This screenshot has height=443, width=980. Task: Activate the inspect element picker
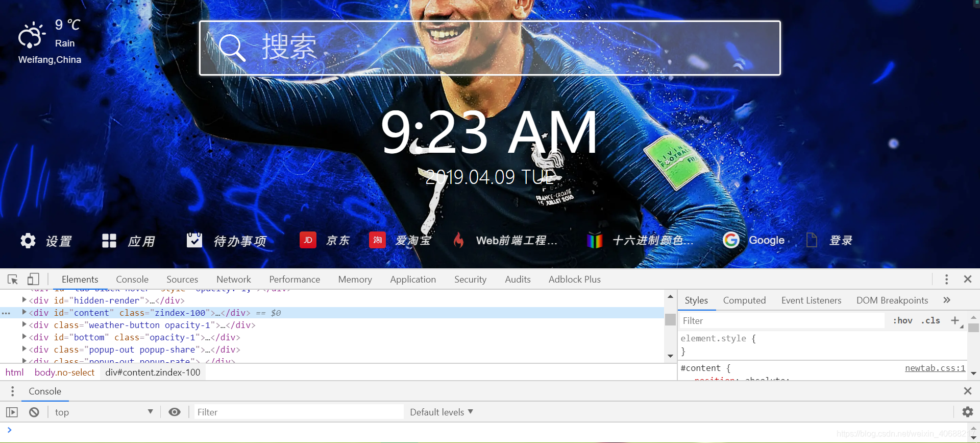click(x=13, y=279)
